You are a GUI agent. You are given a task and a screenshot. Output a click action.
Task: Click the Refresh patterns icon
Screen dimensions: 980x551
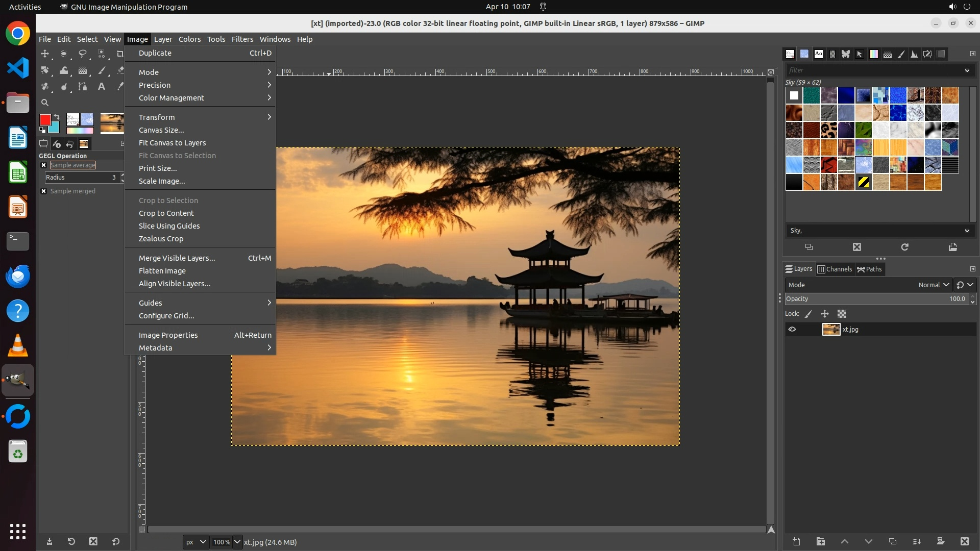point(904,247)
